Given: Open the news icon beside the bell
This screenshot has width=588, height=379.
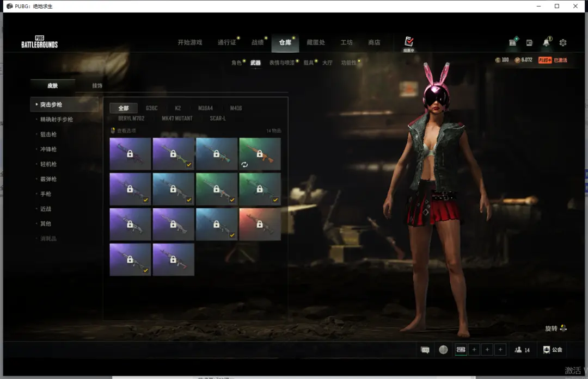Looking at the screenshot, I should [x=529, y=43].
